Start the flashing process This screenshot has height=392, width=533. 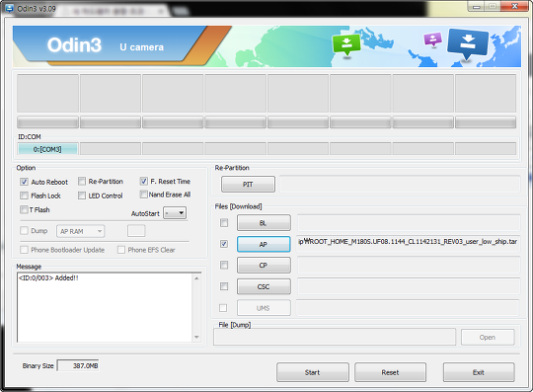[x=313, y=372]
